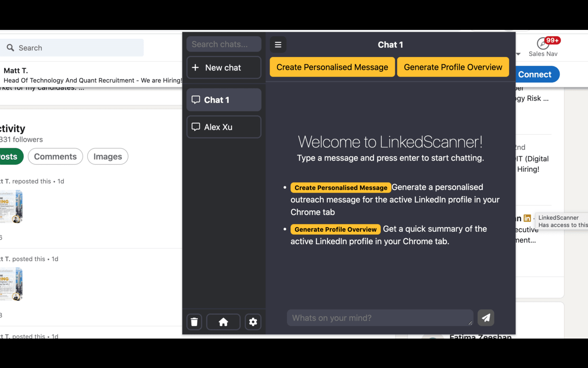The width and height of the screenshot is (588, 368).
Task: Click the plus icon in New chat
Action: tap(195, 68)
